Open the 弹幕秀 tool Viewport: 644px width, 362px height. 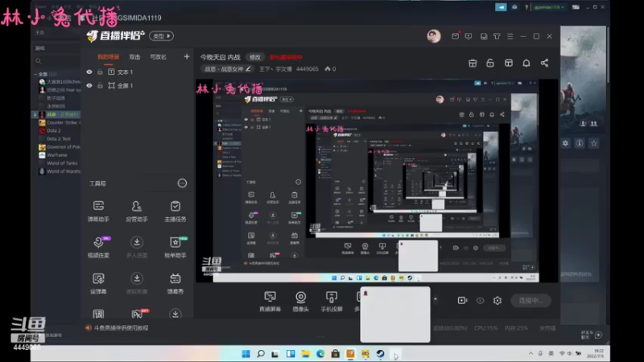(x=175, y=283)
